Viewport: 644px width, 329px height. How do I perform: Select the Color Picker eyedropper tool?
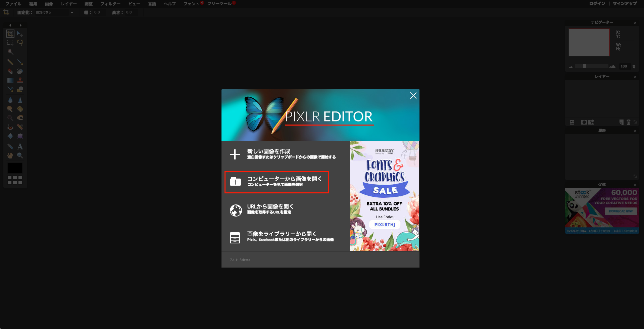point(10,146)
